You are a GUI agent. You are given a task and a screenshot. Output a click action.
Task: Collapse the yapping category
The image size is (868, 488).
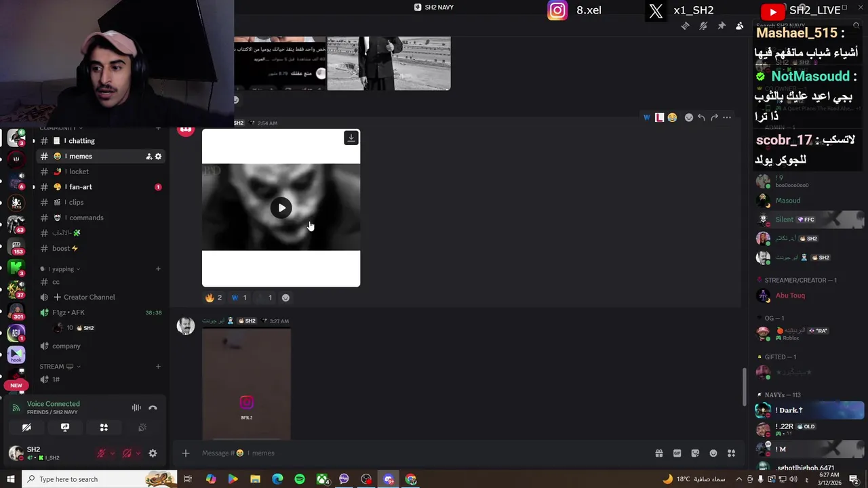63,269
